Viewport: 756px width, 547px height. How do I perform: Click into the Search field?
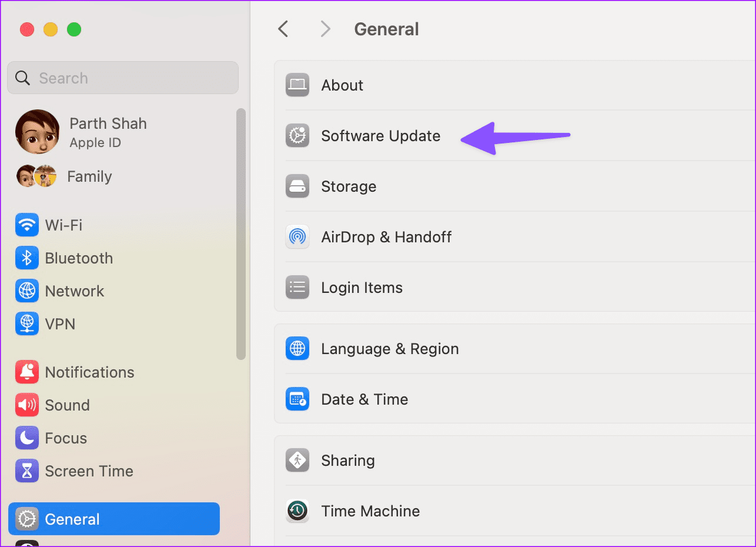123,78
